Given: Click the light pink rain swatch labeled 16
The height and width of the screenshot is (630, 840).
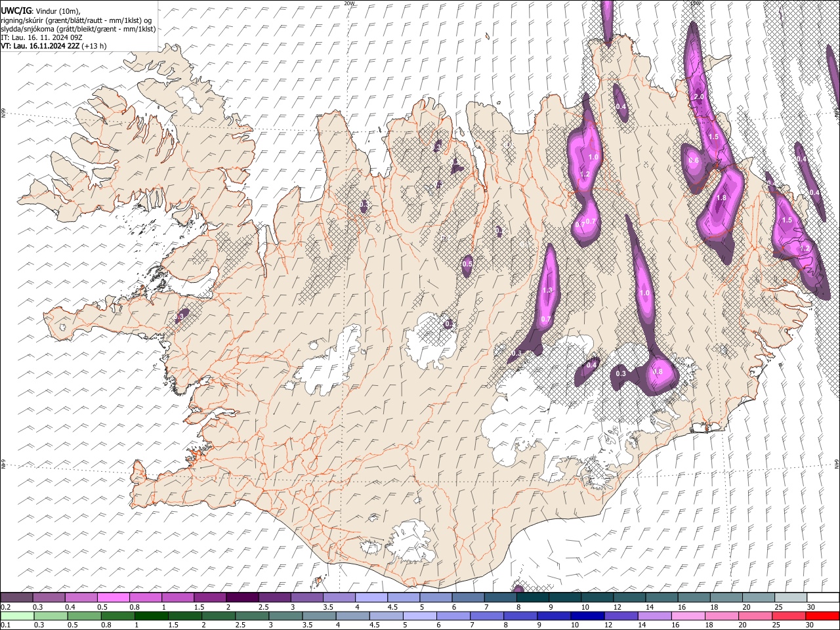Looking at the screenshot, I should click(x=688, y=616).
